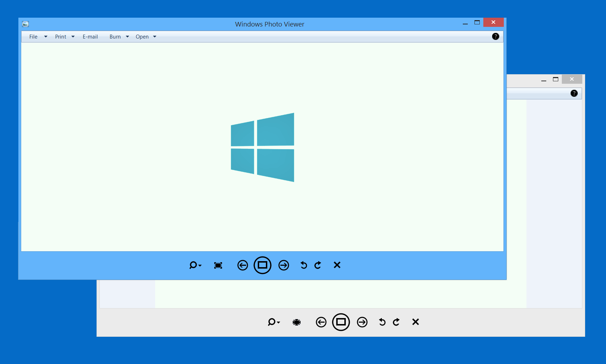Click the Windows logo image
Screen dimensions: 606x364
click(262, 147)
